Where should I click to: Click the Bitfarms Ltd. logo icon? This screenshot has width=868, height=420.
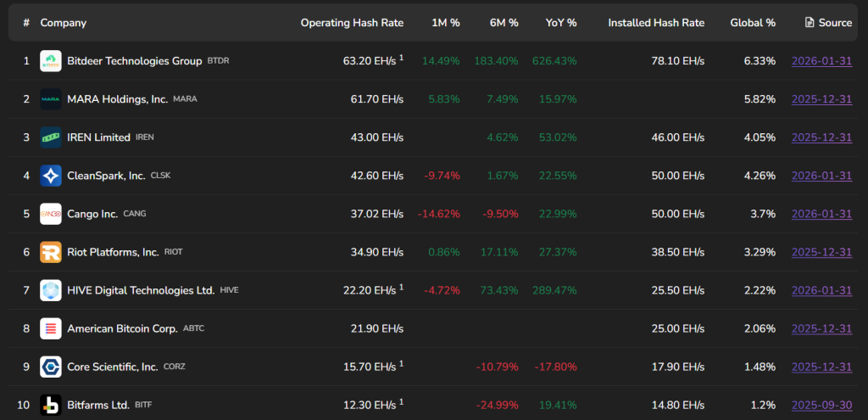51,405
